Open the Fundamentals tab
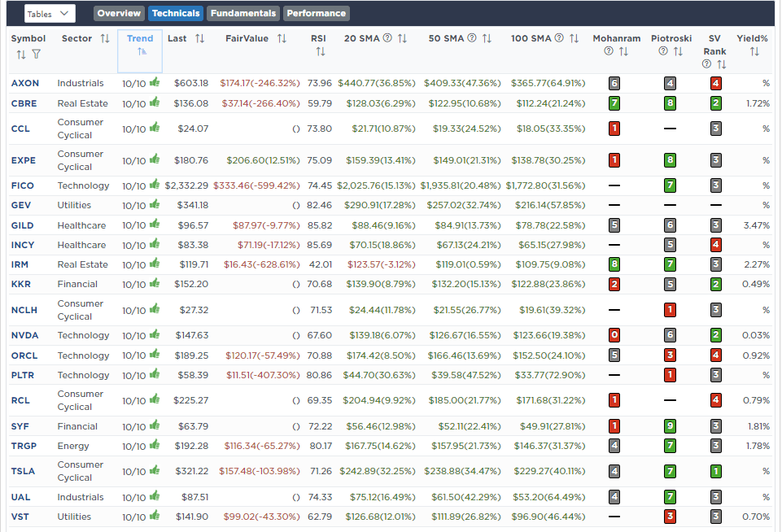Viewport: 782px width, 532px height. [x=242, y=14]
